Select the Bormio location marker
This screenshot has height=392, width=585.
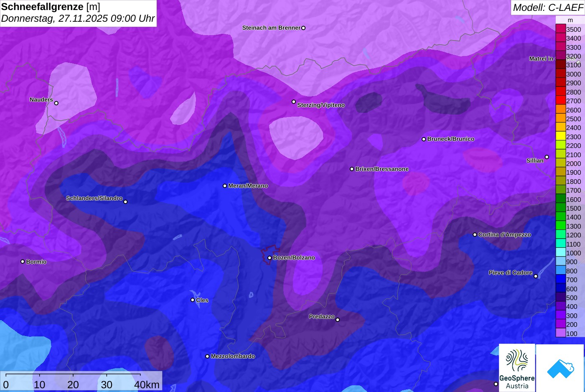pyautogui.click(x=23, y=262)
